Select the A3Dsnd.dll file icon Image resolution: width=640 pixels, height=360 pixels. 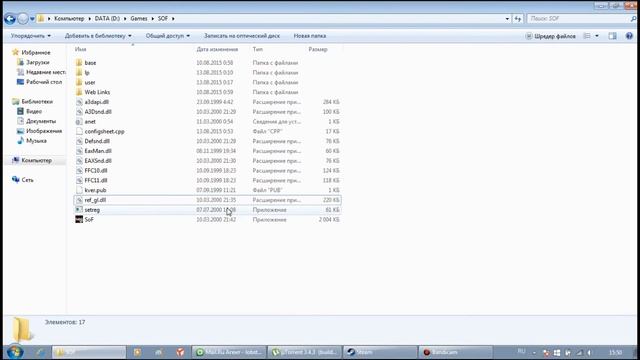[x=79, y=112]
